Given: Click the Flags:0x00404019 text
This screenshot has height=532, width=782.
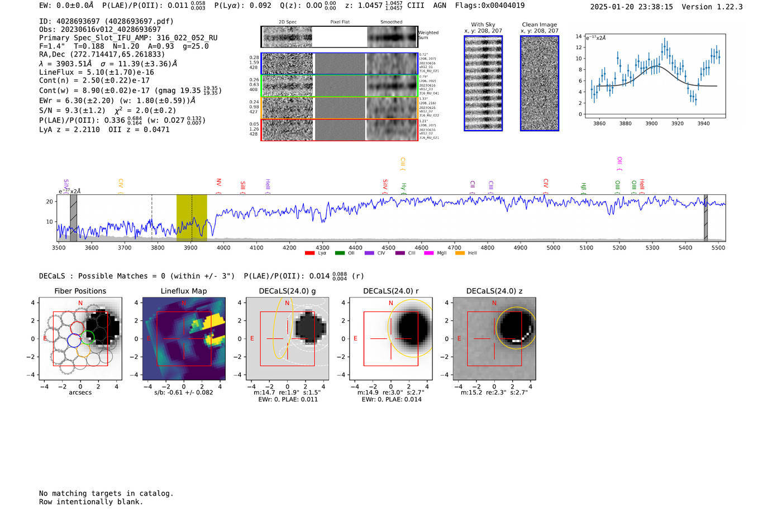Looking at the screenshot, I should [490, 6].
